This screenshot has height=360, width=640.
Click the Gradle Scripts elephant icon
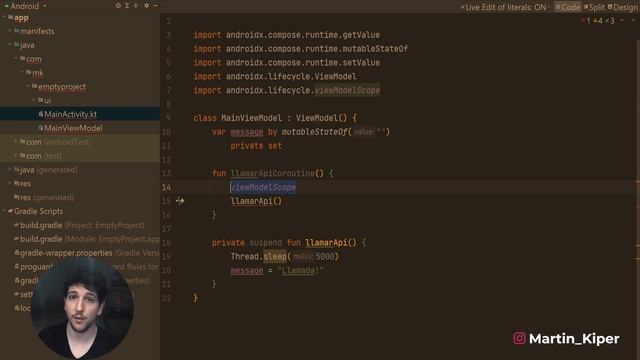pyautogui.click(x=11, y=211)
